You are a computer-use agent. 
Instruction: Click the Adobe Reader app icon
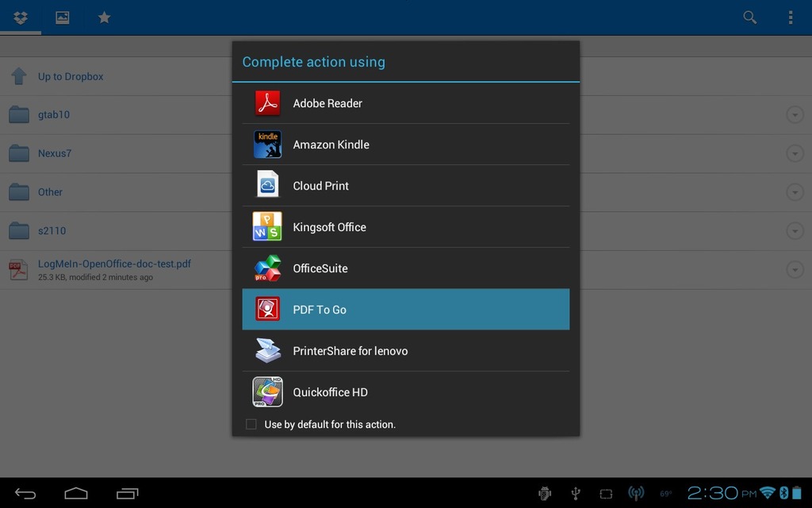[x=268, y=102]
